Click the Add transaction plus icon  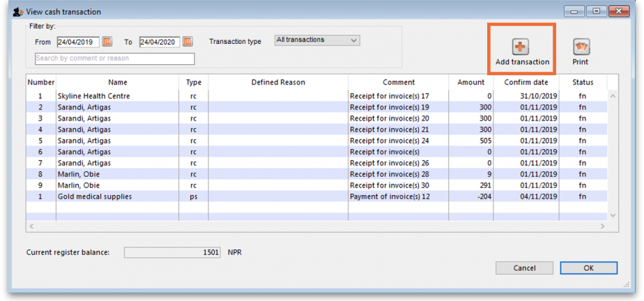click(521, 47)
